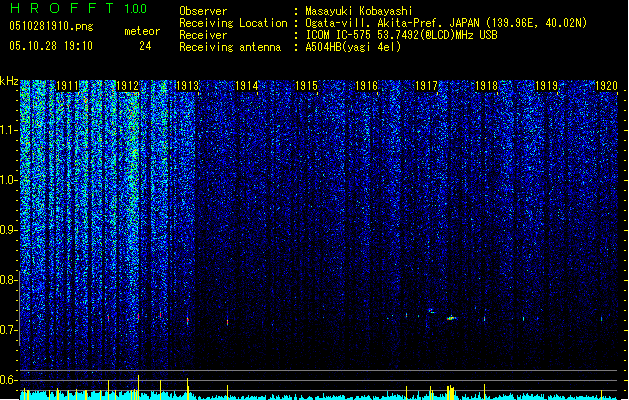This screenshot has width=629, height=400.
Task: Click the 'meteor' label
Action: (142, 31)
